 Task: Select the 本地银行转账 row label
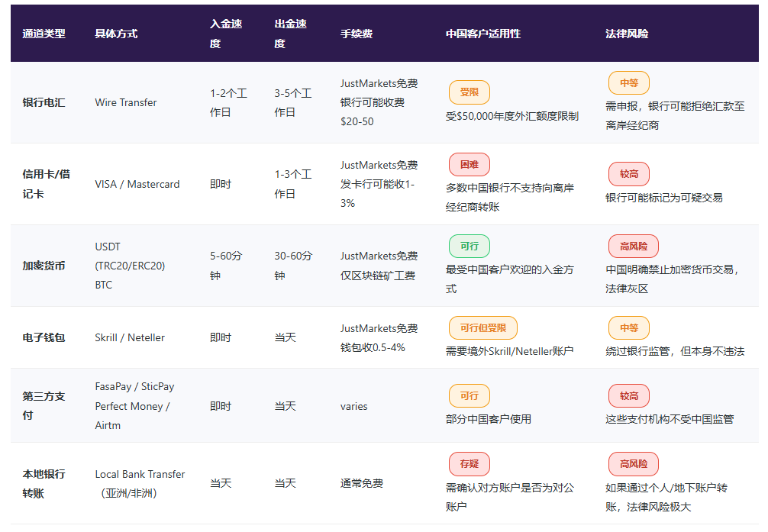click(44, 483)
